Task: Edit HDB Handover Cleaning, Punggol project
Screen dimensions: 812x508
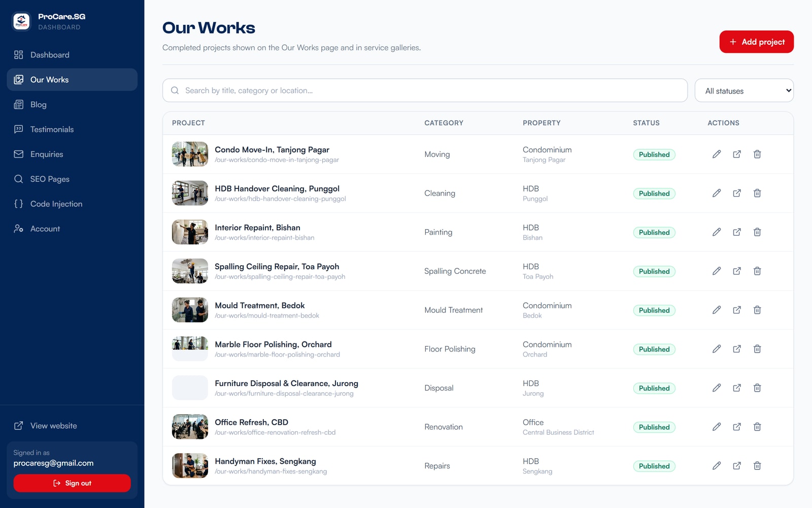Action: [717, 193]
